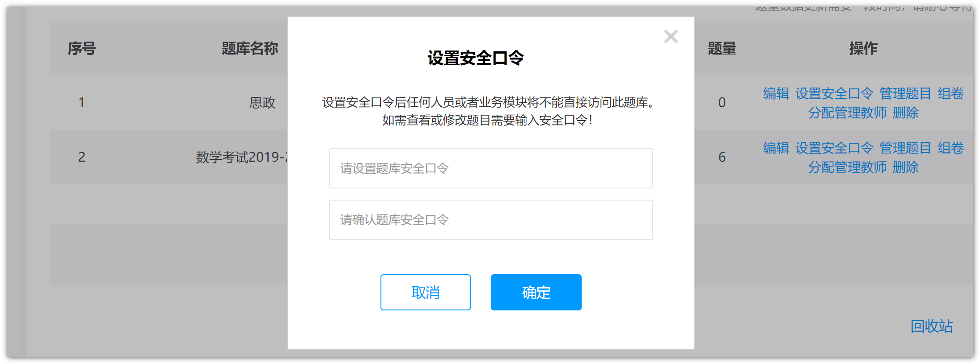The height and width of the screenshot is (364, 980).
Task: Open 管理题目 for 数学考试 row
Action: [905, 148]
